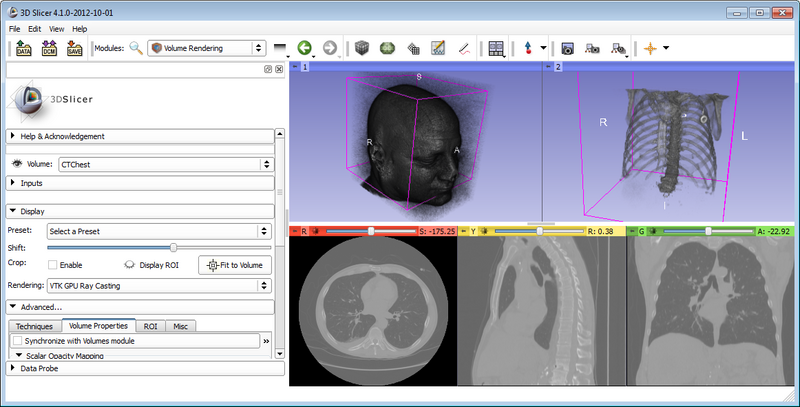Image resolution: width=800 pixels, height=407 pixels.
Task: Click the Shift slider handle
Action: click(173, 248)
